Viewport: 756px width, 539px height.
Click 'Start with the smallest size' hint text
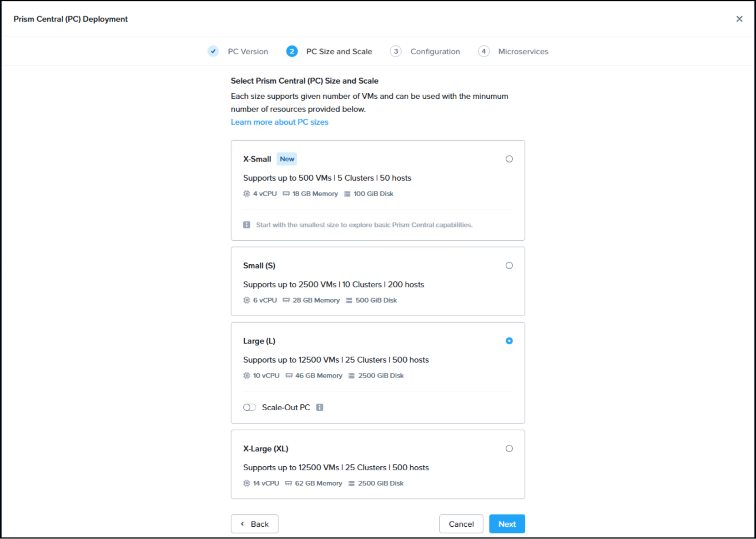(x=364, y=225)
